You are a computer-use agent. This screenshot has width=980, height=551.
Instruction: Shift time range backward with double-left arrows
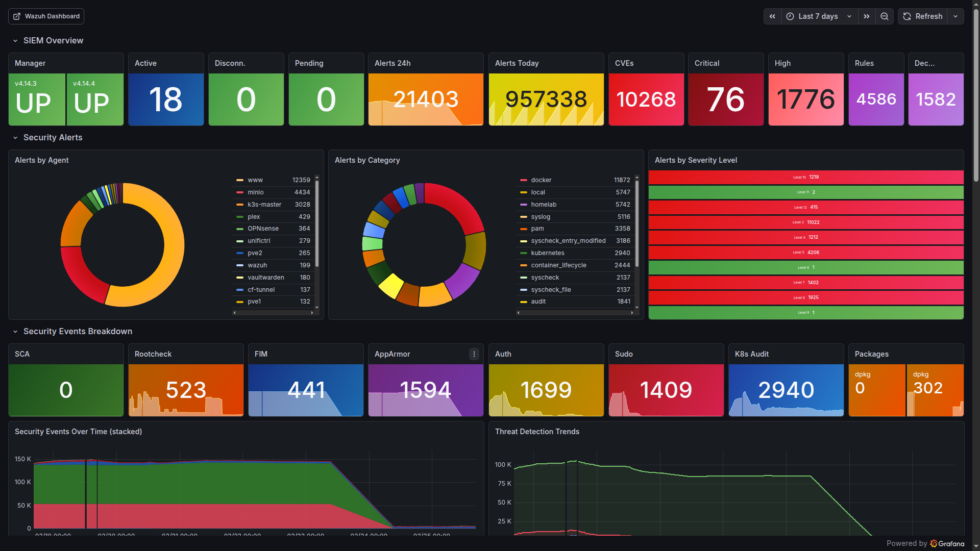772,16
